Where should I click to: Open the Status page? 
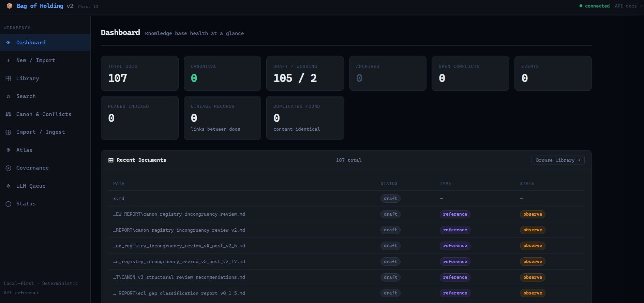click(45, 204)
